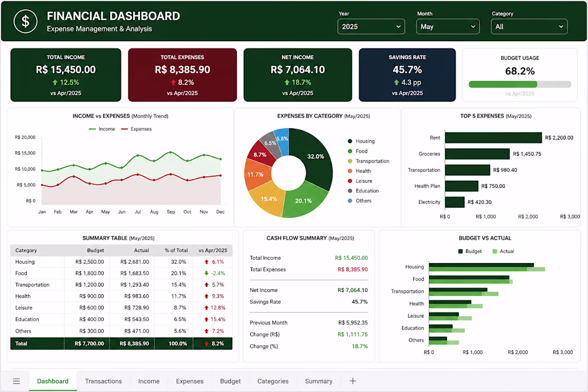This screenshot has width=588, height=392.
Task: Switch to the Transactions tab
Action: tap(103, 381)
